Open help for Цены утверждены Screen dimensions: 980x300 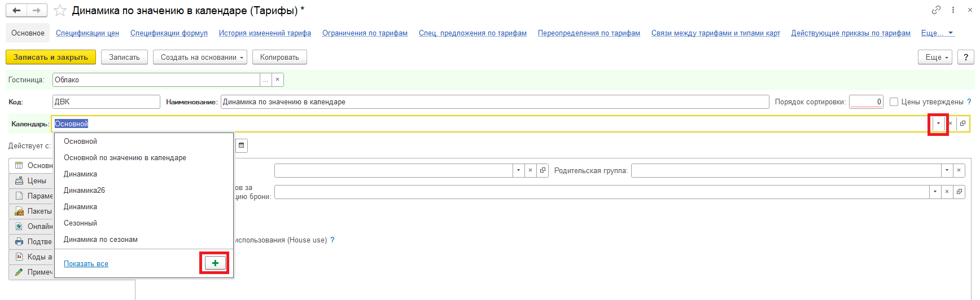coord(969,102)
